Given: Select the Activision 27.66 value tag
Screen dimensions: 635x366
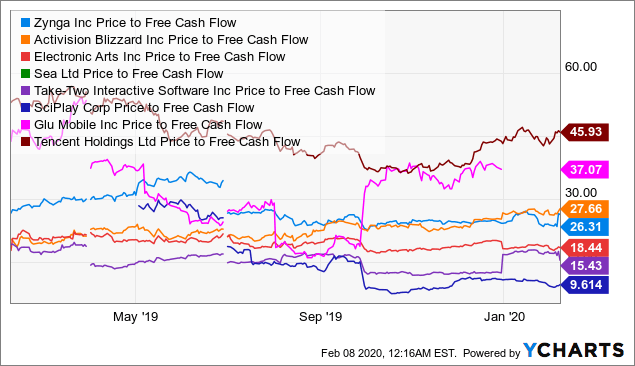Looking at the screenshot, I should [x=585, y=209].
